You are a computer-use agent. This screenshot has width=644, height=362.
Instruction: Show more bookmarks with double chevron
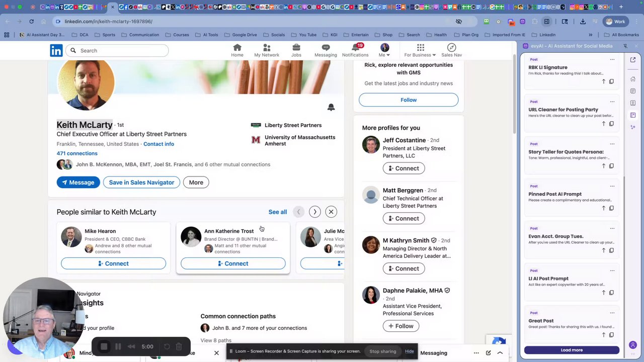click(591, 35)
